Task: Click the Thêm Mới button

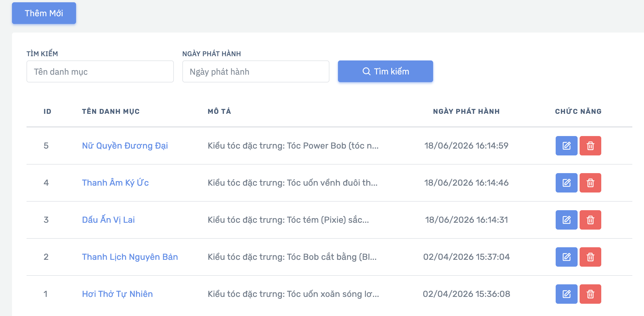Action: click(44, 13)
